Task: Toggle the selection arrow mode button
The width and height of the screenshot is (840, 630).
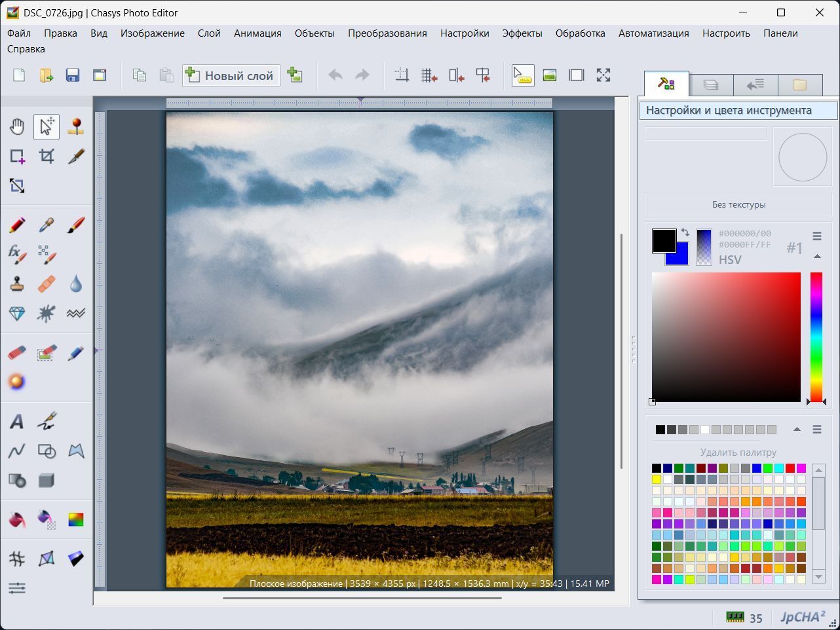Action: [x=523, y=75]
